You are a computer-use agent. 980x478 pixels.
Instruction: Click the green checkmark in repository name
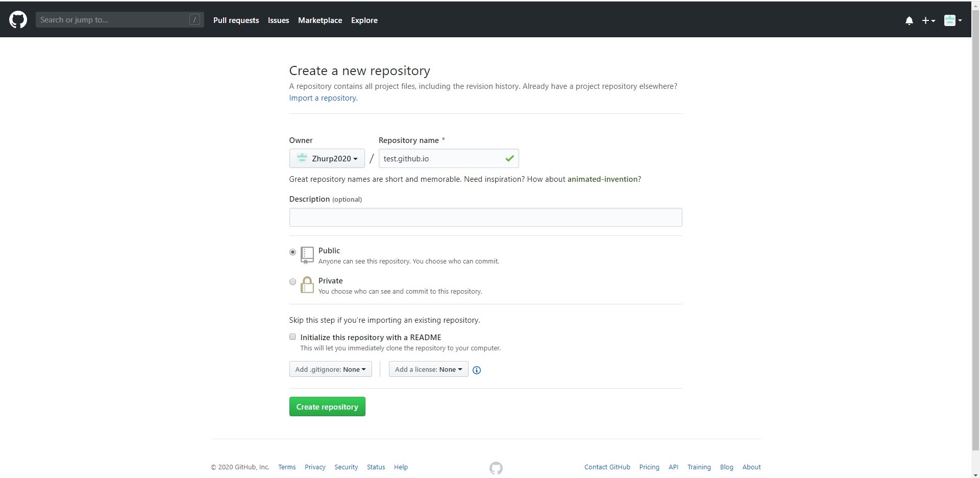point(509,158)
